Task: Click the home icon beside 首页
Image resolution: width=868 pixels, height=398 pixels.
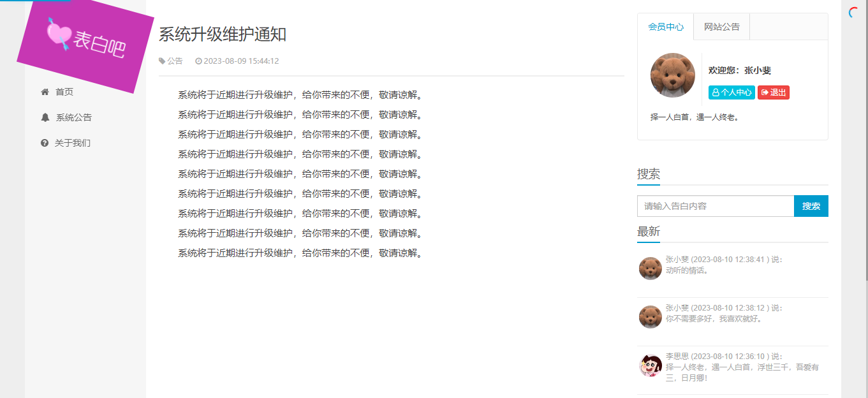Action: [45, 92]
